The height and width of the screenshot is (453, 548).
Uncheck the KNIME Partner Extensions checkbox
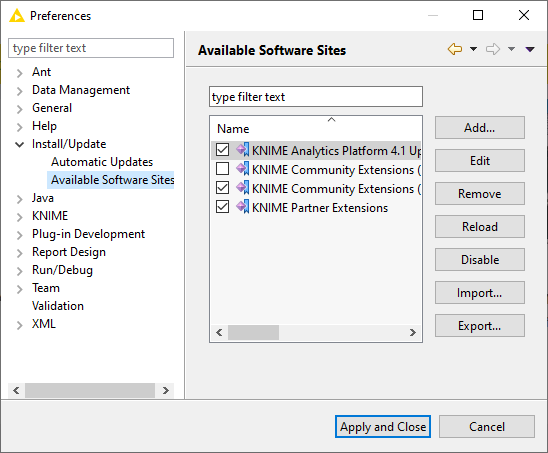tap(222, 207)
